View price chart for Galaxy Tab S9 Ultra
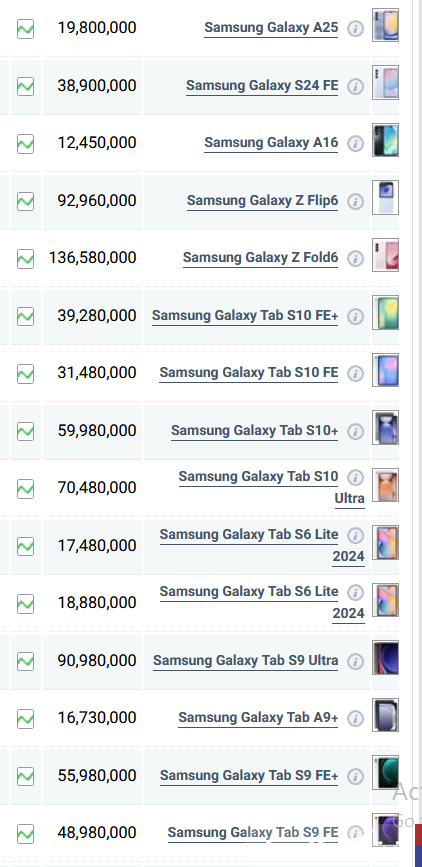422x867 pixels. pos(25,661)
